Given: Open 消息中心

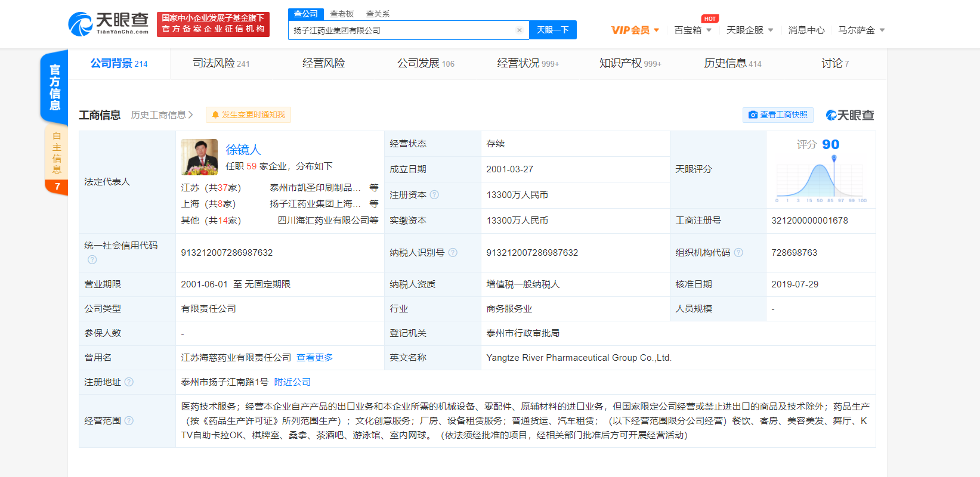Looking at the screenshot, I should pyautogui.click(x=806, y=30).
